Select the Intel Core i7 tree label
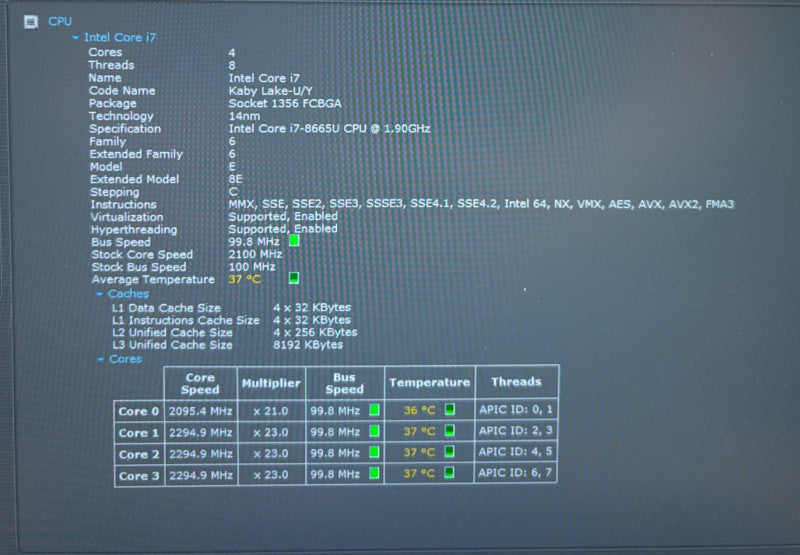800x555 pixels. (x=120, y=37)
